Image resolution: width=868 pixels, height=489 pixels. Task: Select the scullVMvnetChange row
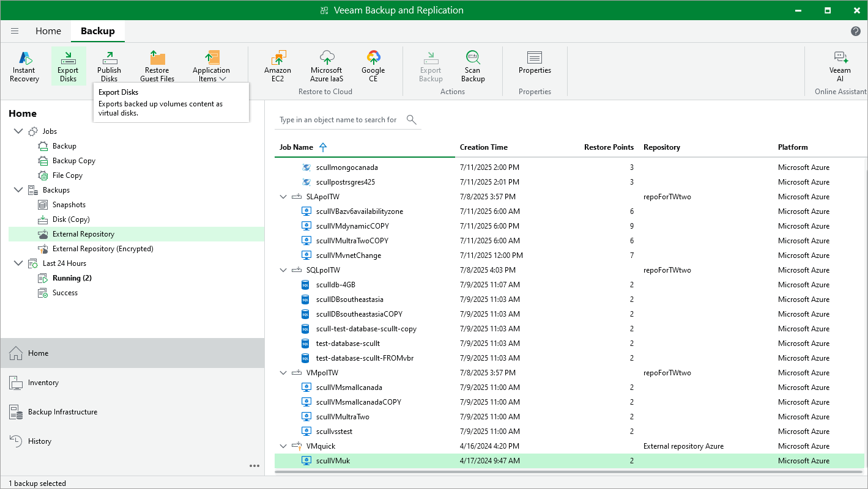pos(569,256)
